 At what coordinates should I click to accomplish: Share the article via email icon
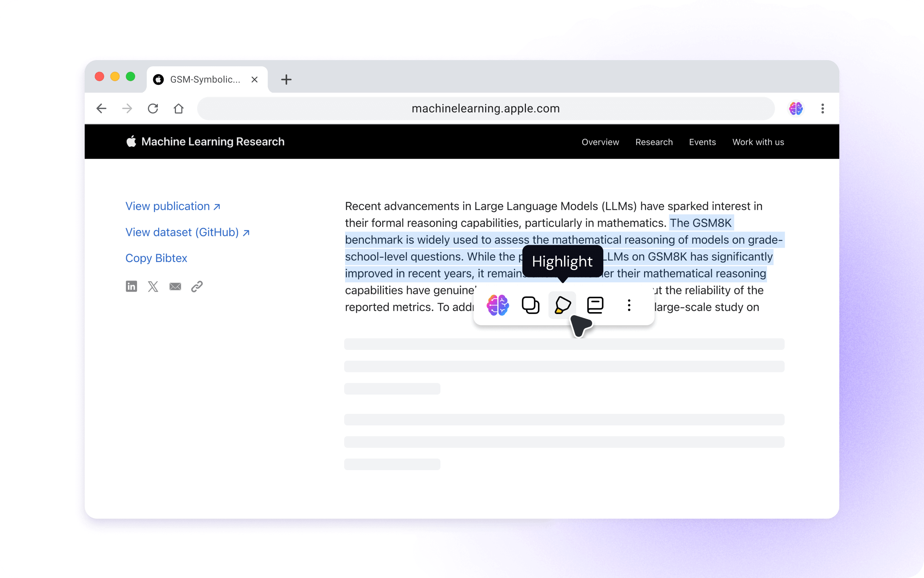coord(175,287)
